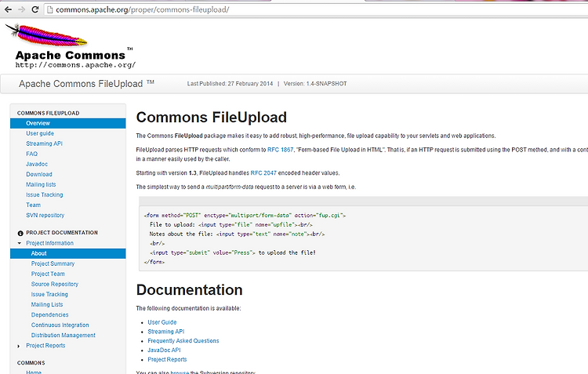This screenshot has height=374, width=588.
Task: Open Frequently Asked Questions link
Action: coord(183,341)
